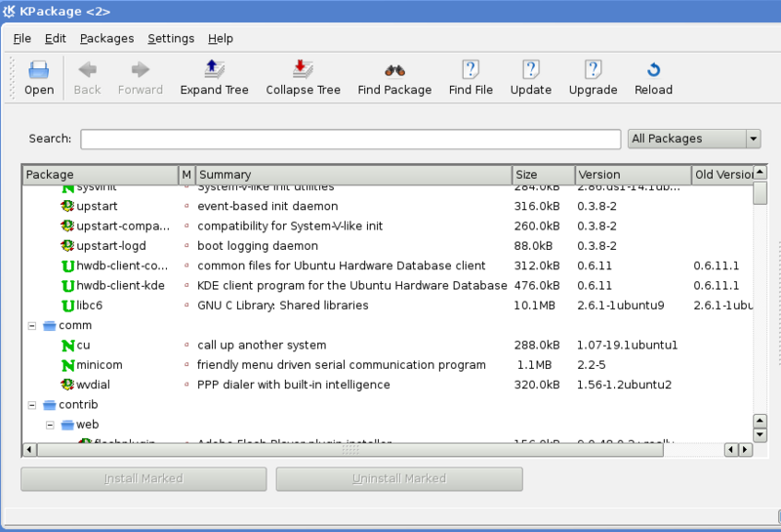
Task: Click the green N icon beside minicom
Action: [x=67, y=365]
